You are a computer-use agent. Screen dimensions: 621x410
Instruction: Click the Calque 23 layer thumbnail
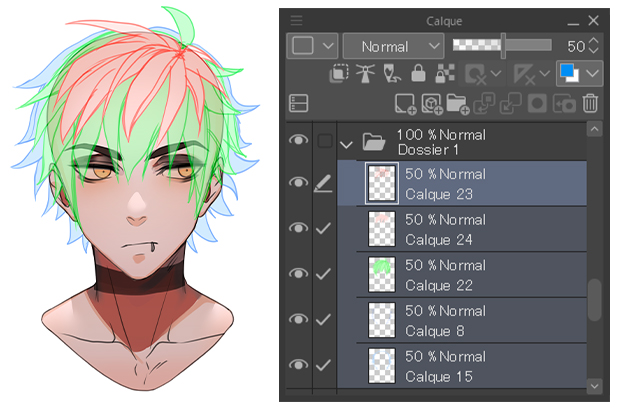point(382,183)
